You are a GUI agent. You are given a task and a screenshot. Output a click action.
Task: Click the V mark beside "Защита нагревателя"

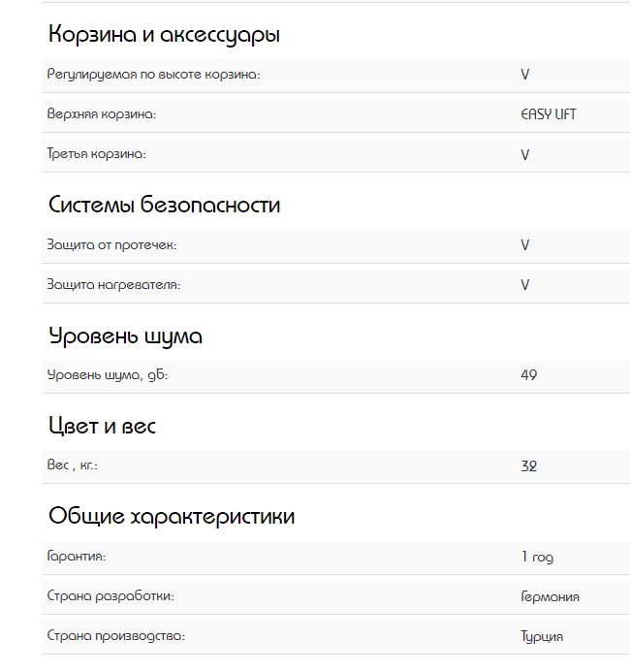[525, 285]
